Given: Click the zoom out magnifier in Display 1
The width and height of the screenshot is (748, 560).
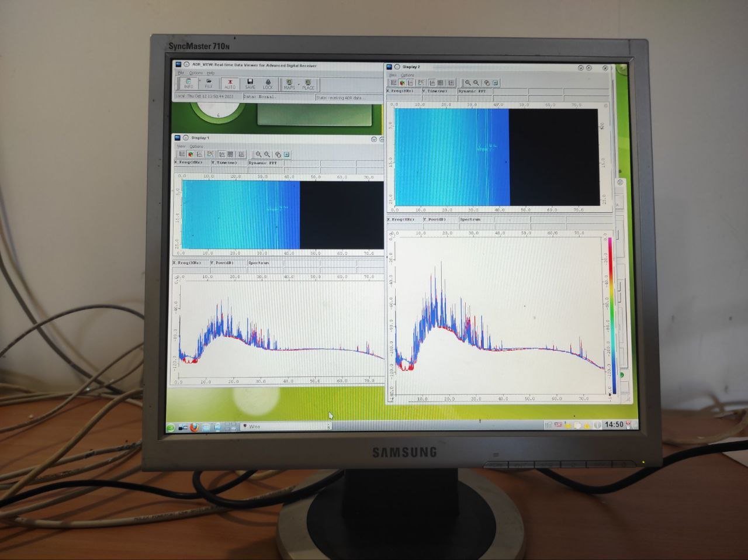Looking at the screenshot, I should point(267,154).
